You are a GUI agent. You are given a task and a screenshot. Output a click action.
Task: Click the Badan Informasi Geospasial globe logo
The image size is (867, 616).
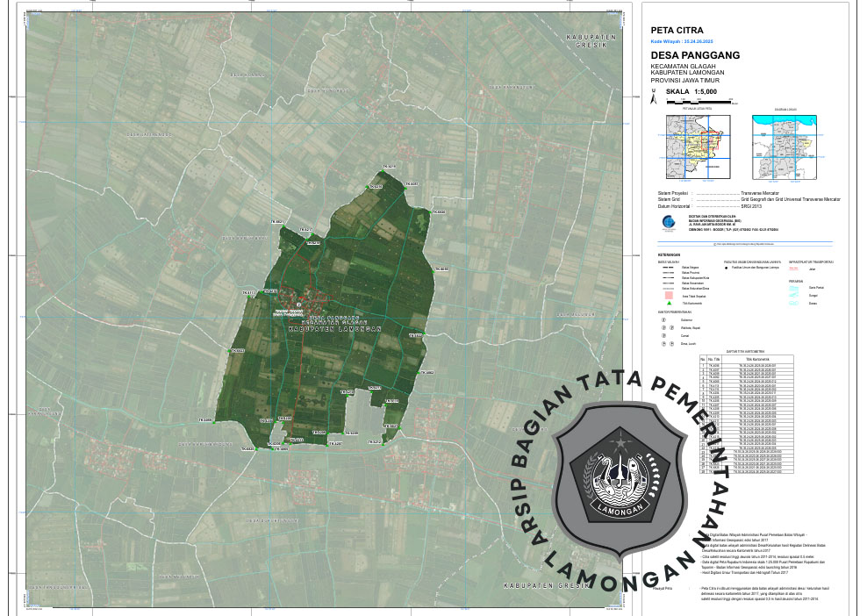point(670,221)
